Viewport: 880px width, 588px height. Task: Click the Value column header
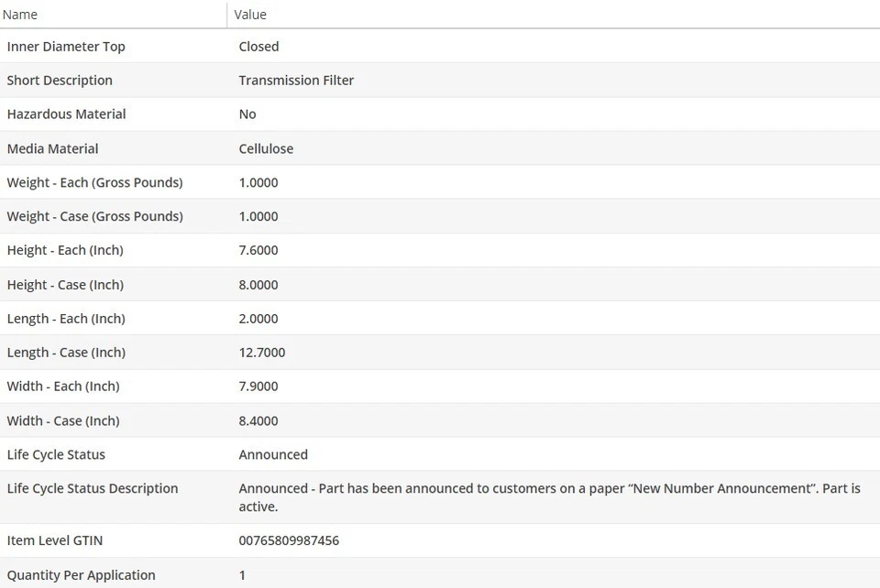pyautogui.click(x=250, y=15)
